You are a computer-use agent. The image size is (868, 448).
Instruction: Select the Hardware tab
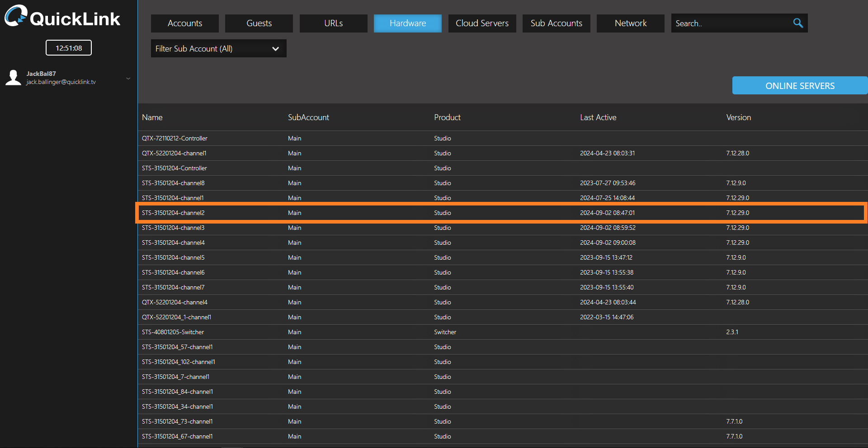[407, 23]
